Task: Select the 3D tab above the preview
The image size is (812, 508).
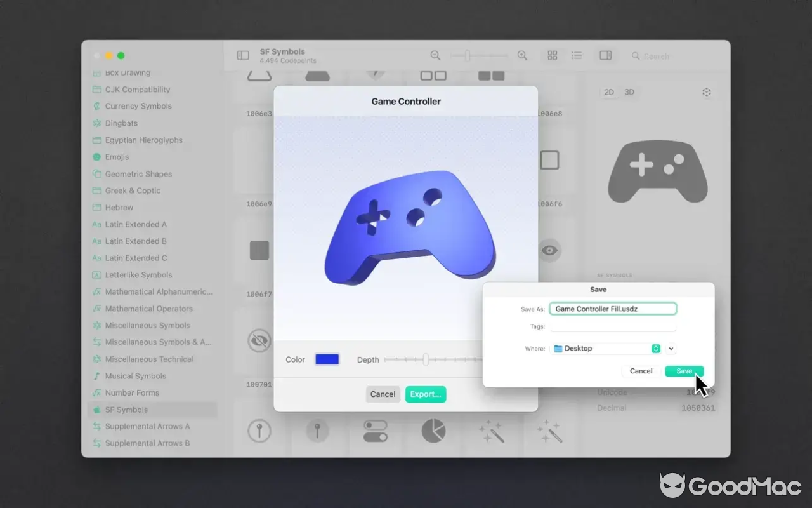Action: [x=629, y=92]
